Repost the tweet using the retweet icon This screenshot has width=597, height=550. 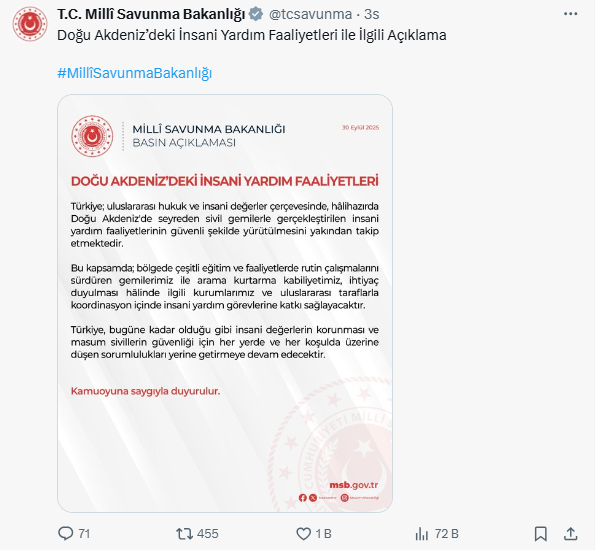[184, 534]
